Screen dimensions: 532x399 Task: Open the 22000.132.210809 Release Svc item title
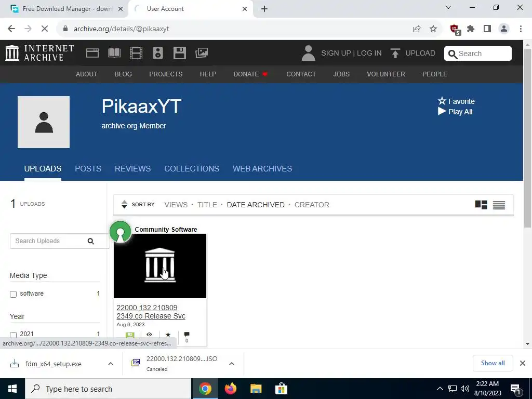click(x=151, y=312)
